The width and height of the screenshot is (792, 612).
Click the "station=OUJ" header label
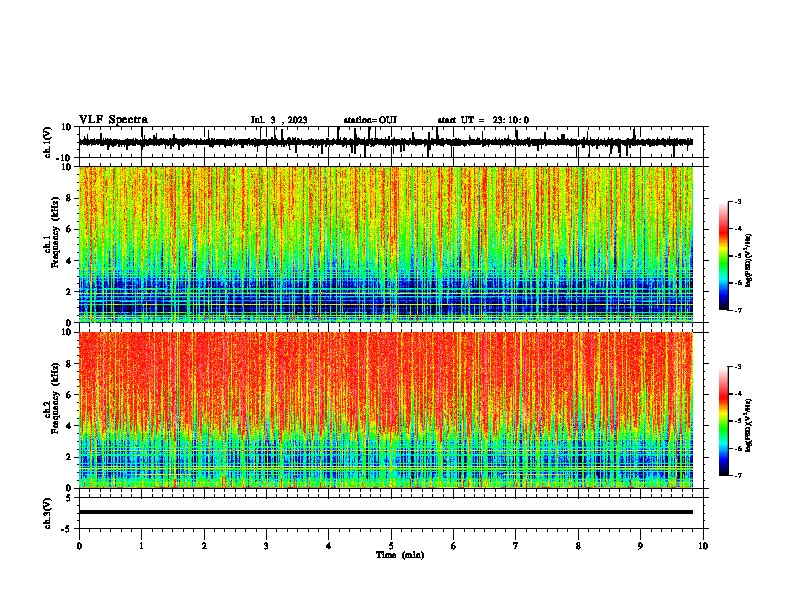370,120
